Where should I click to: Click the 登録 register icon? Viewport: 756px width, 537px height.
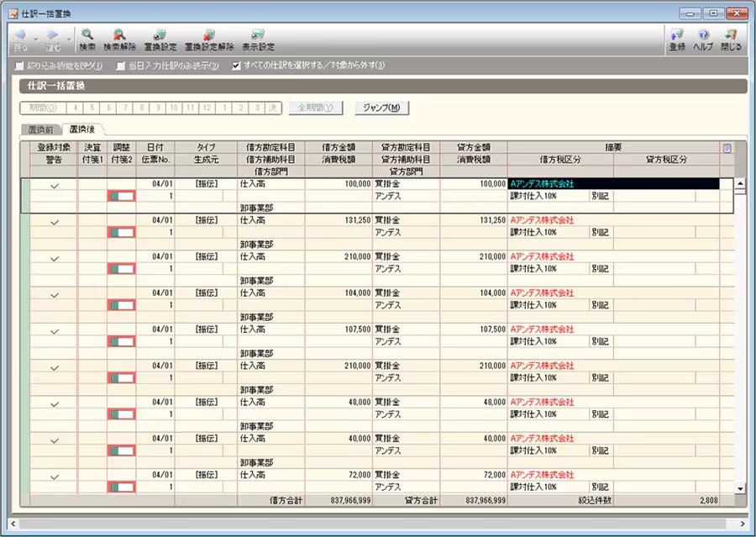tap(677, 35)
